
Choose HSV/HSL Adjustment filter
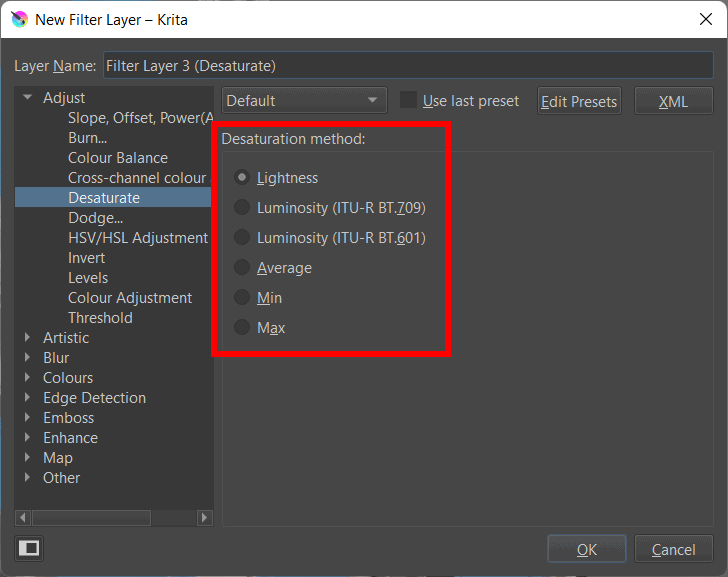tap(137, 238)
